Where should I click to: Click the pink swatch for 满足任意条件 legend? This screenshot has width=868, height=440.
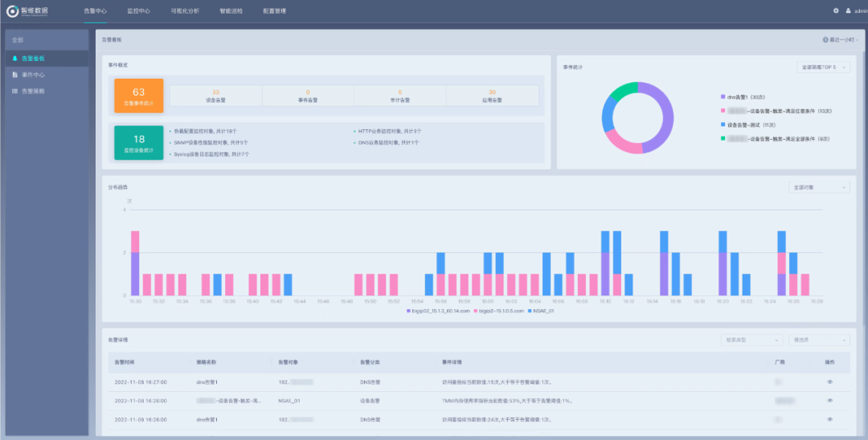tap(723, 111)
